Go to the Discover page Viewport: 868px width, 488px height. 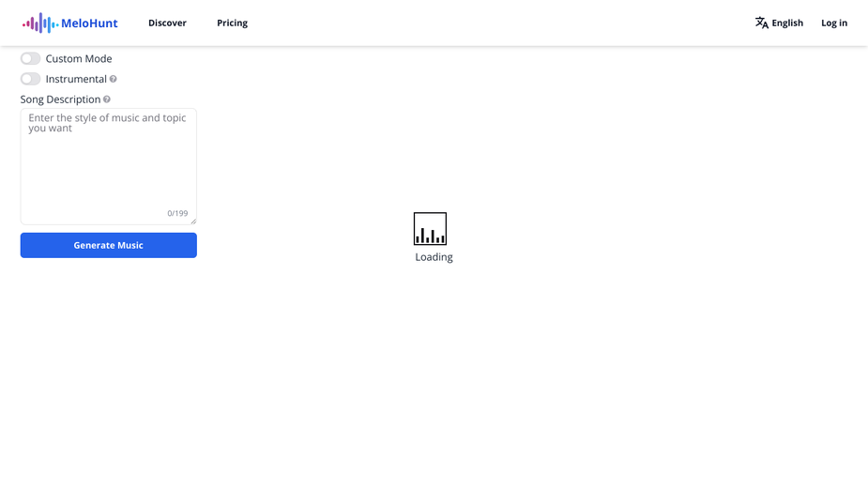[x=167, y=23]
